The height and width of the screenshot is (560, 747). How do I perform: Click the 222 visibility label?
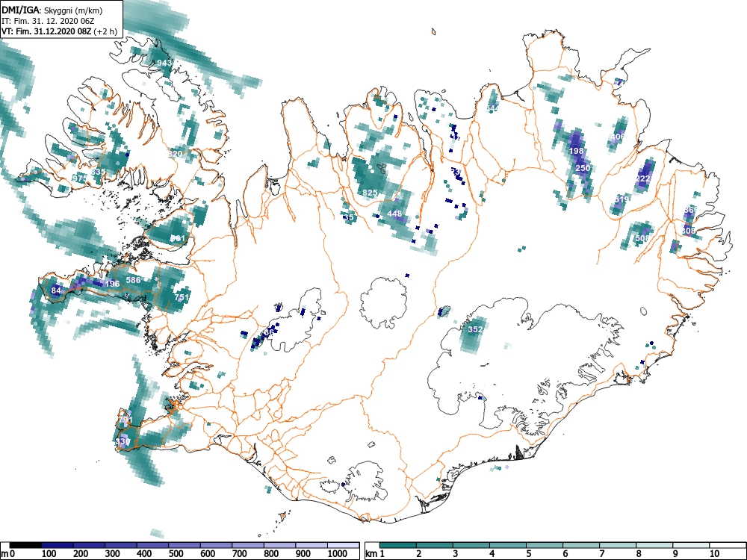point(643,178)
